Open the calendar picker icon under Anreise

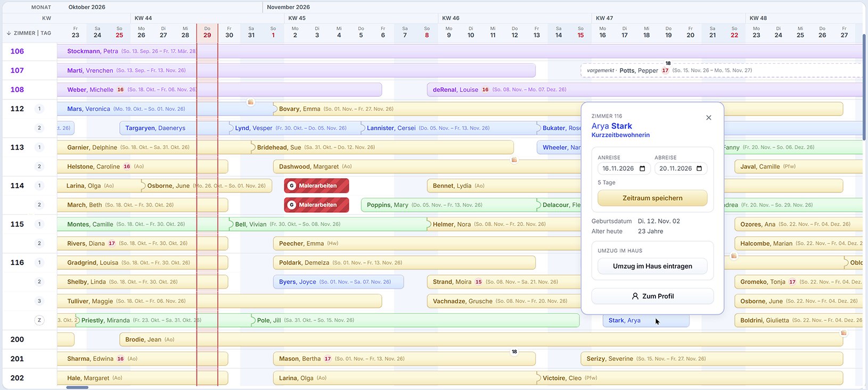[642, 169]
